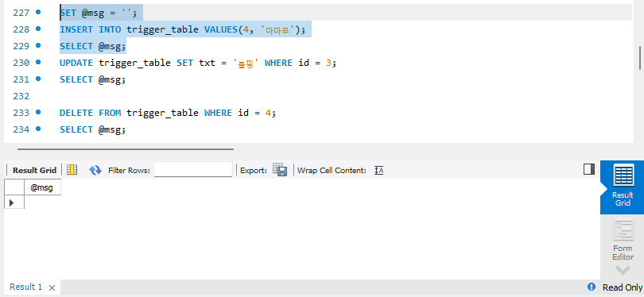644x297 pixels.
Task: Place cursor in the INSERT INTO statement
Action: (x=183, y=29)
